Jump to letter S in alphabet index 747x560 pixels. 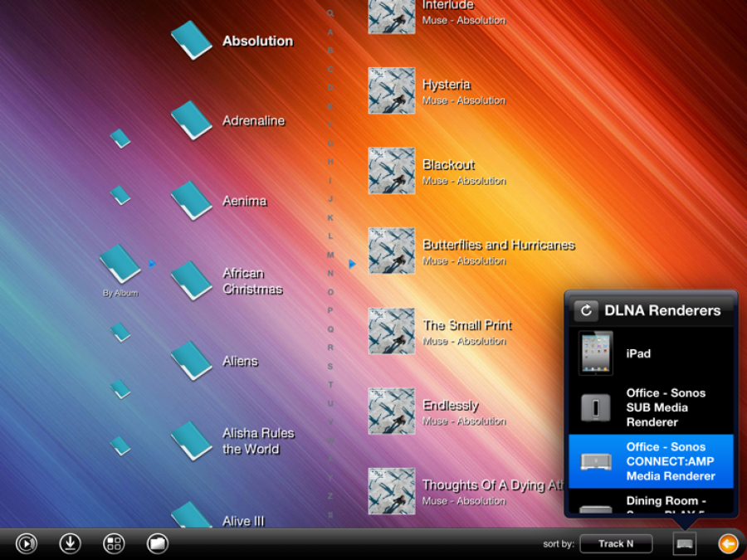[x=330, y=366]
